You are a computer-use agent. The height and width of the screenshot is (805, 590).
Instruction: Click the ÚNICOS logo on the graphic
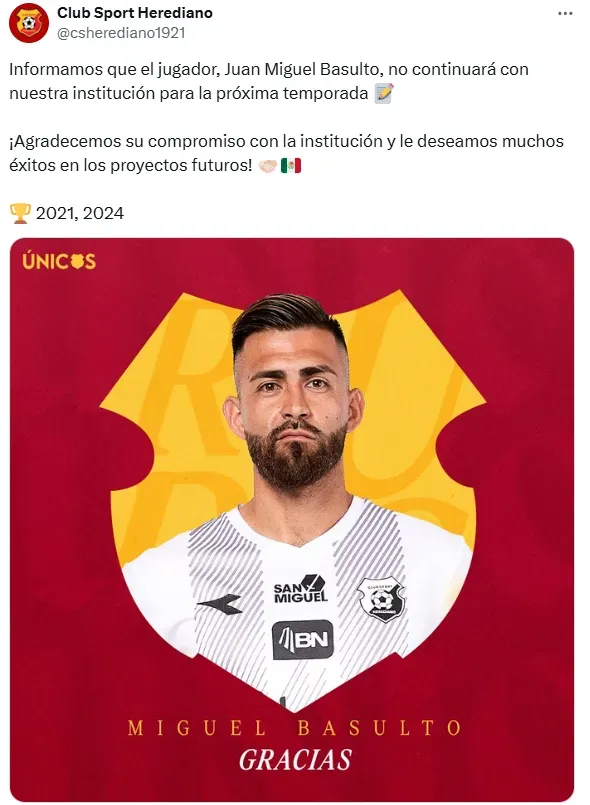[x=59, y=261]
